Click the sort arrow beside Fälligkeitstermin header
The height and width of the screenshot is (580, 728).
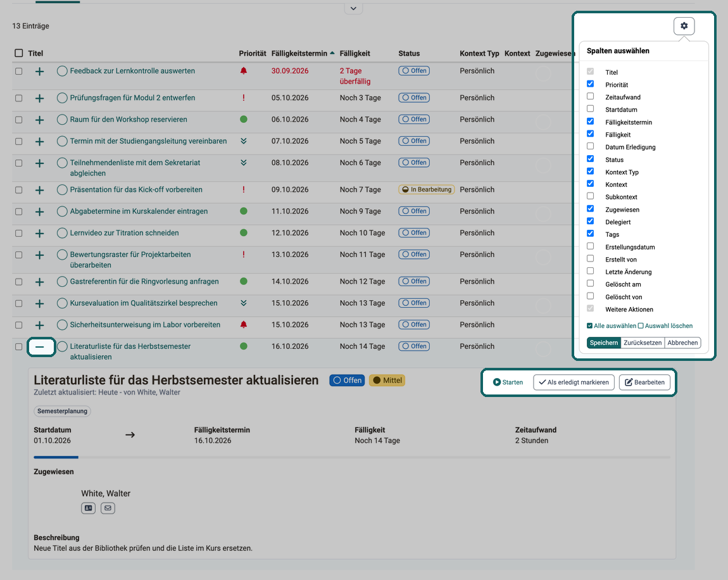332,53
